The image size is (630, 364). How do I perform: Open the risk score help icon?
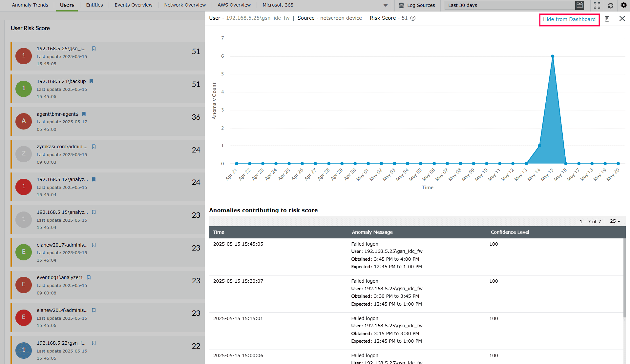(413, 18)
